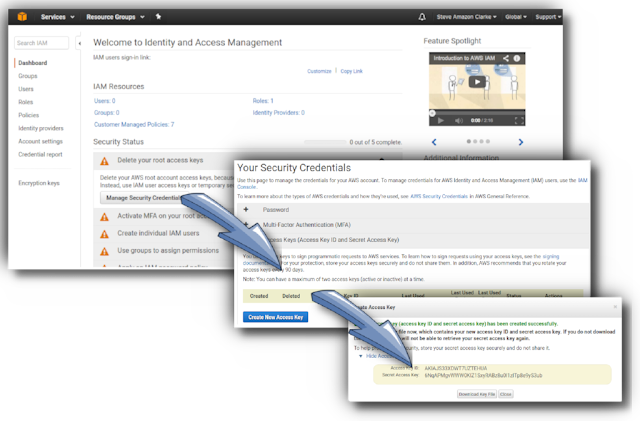The height and width of the screenshot is (421, 640).
Task: Enter fullscreen for the IAM video
Action: [519, 120]
